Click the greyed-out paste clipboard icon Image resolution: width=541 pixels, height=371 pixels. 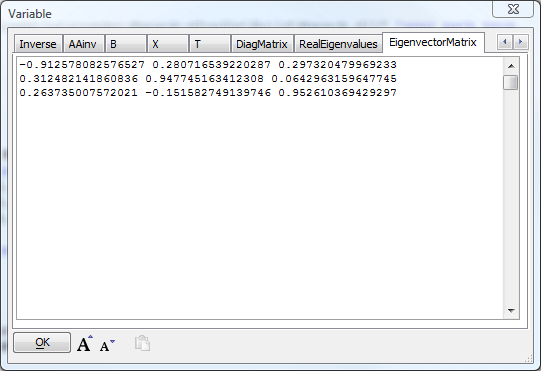(x=142, y=343)
